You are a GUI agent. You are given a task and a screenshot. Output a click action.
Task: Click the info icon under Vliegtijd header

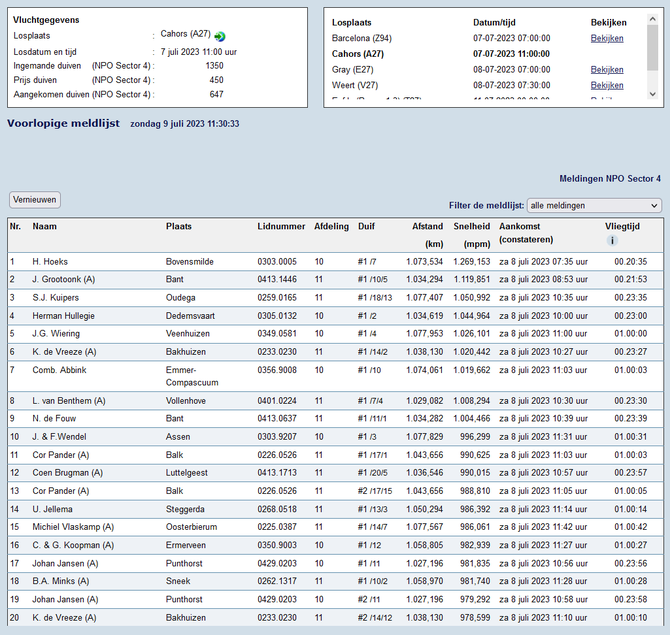pyautogui.click(x=612, y=241)
